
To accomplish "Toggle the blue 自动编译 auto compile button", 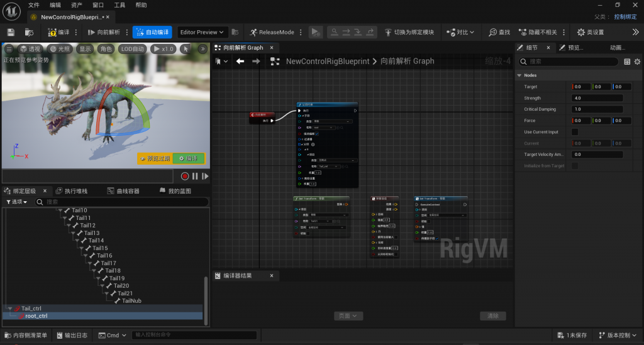I will (x=152, y=32).
